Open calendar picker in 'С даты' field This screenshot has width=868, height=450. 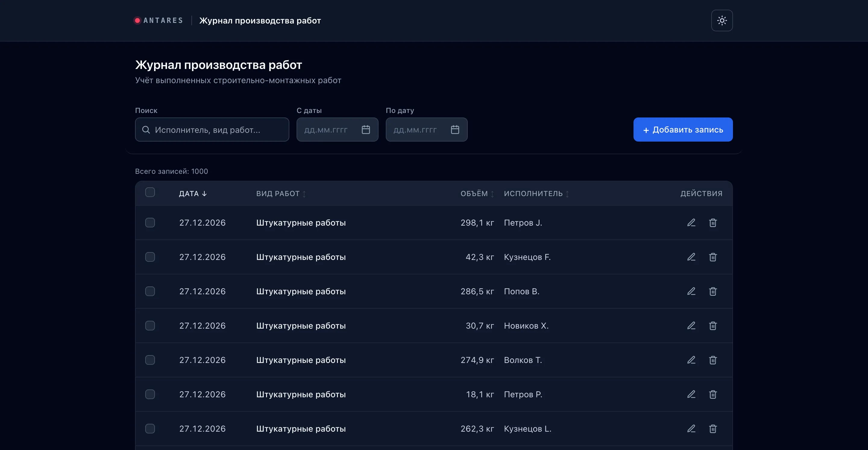(366, 130)
